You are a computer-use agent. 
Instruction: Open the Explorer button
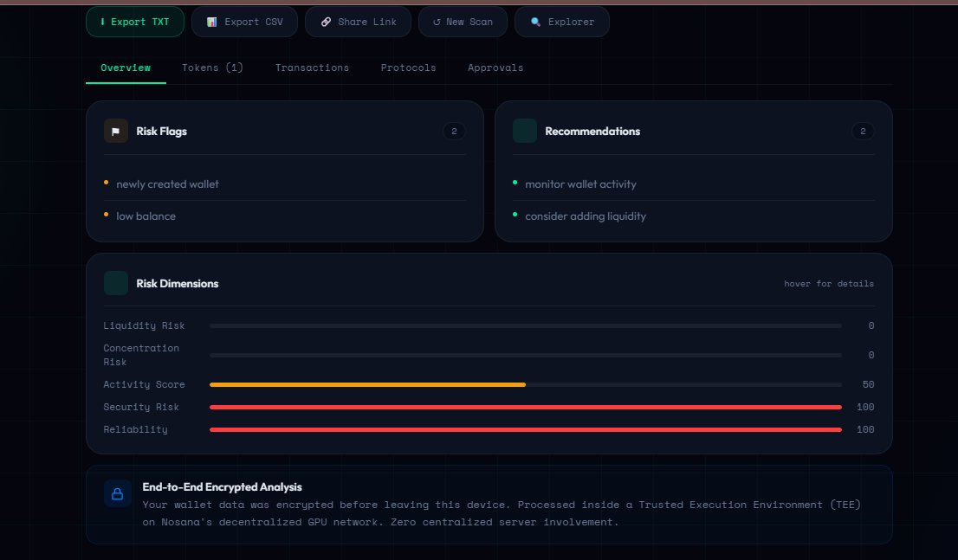[x=562, y=22]
